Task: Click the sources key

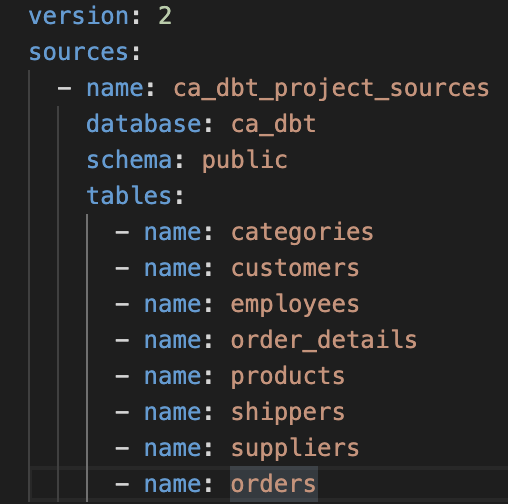Action: (x=79, y=52)
